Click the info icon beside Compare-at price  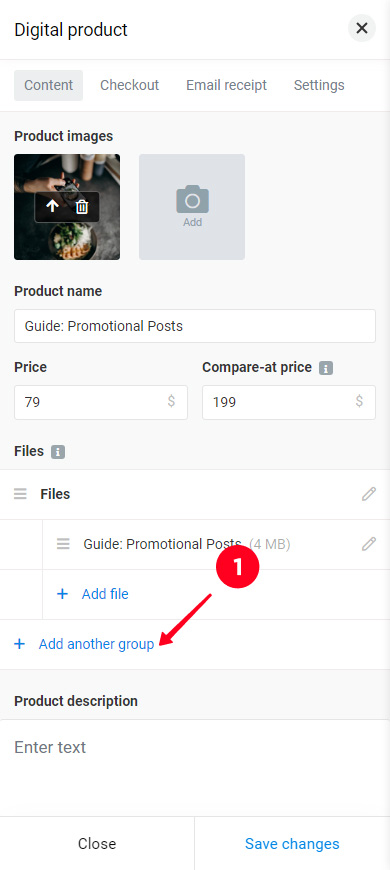326,368
